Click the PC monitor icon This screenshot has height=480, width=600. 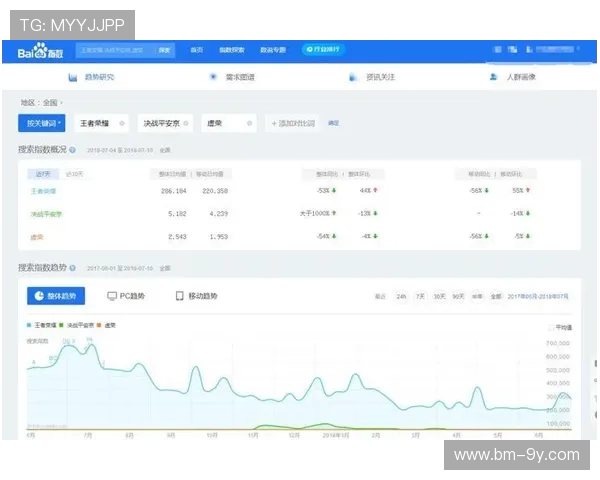[112, 296]
